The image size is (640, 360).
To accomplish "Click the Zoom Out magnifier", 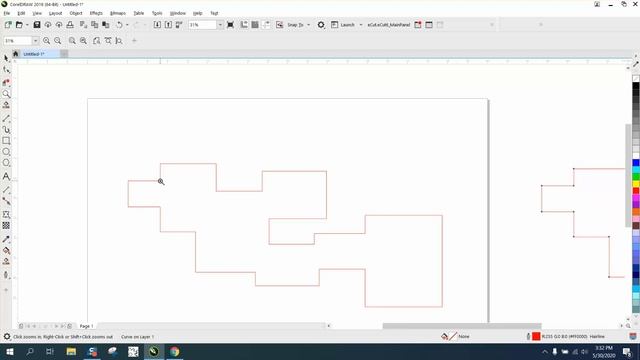I will [x=58, y=41].
